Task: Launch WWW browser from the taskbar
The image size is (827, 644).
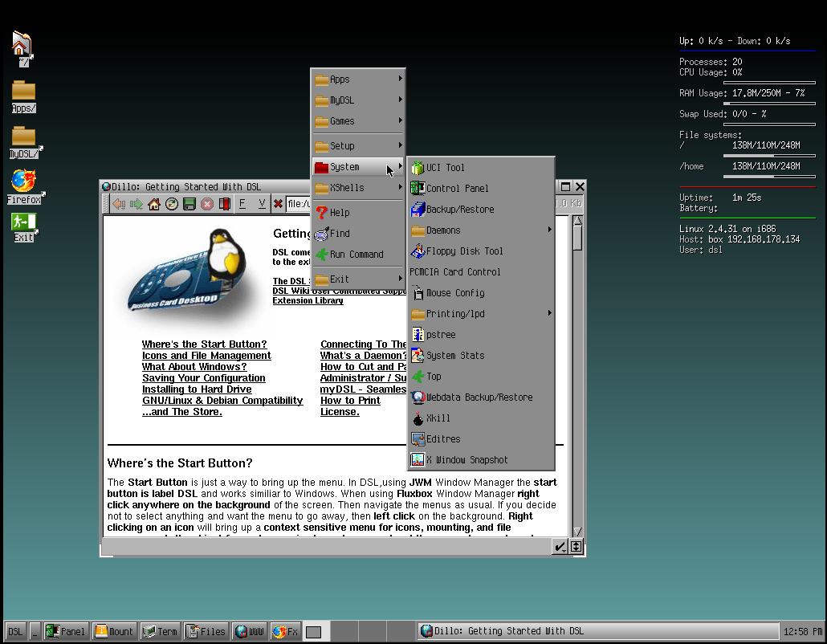Action: click(250, 631)
